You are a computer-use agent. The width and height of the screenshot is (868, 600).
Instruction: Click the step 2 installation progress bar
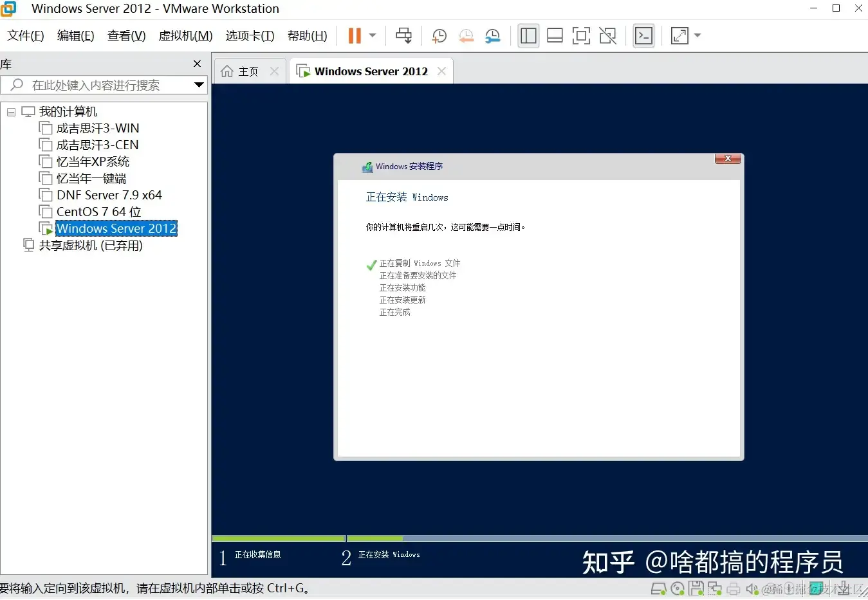pos(607,538)
